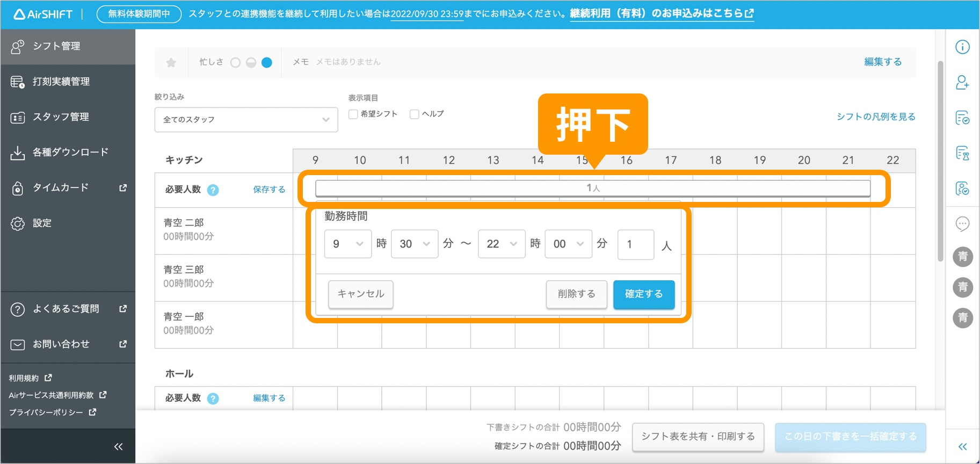Open the 全てのスタッフ filter dropdown

246,120
